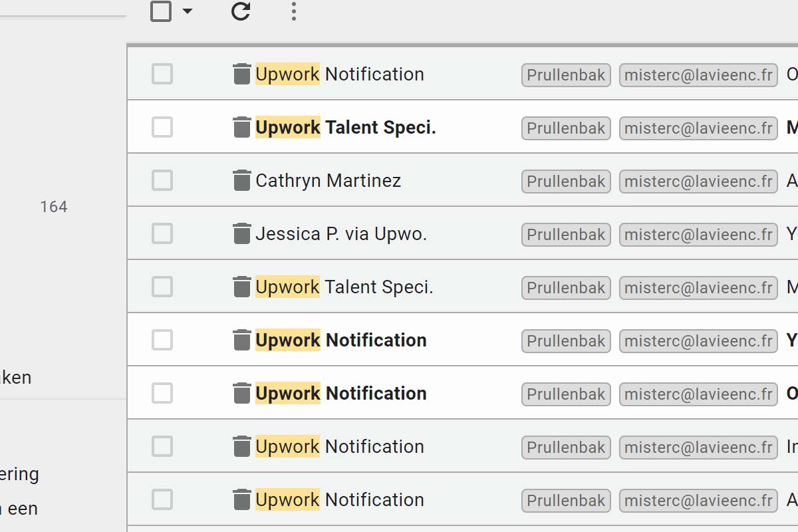Click the Refresh icon in the toolbar

point(241,11)
